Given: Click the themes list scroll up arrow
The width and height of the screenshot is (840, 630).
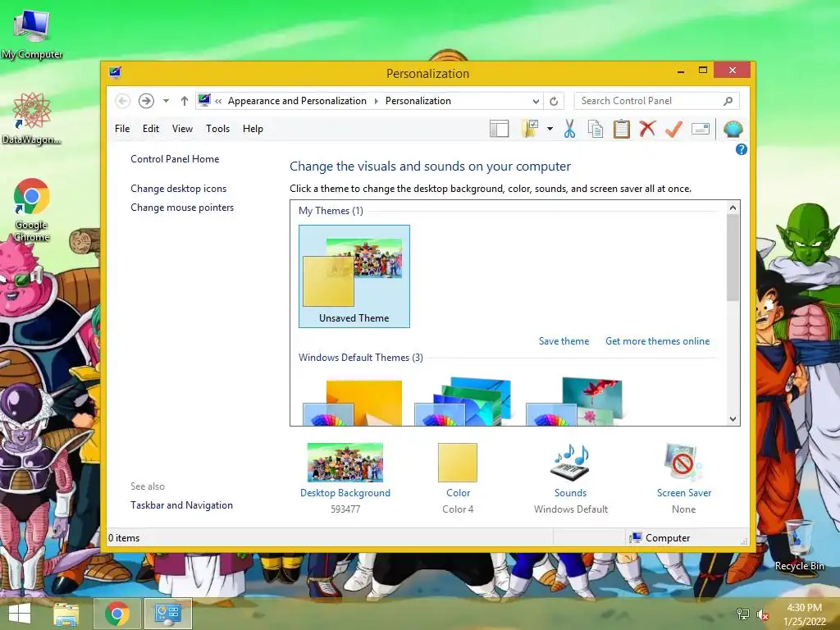Looking at the screenshot, I should (733, 208).
